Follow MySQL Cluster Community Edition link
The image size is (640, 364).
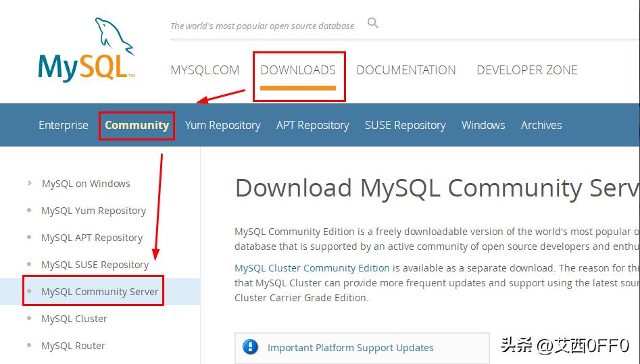coord(312,268)
